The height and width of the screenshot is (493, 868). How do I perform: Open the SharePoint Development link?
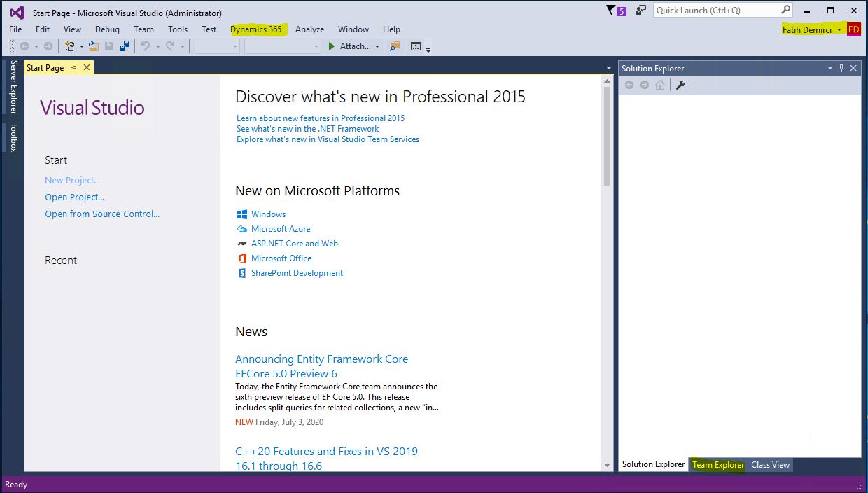tap(297, 273)
